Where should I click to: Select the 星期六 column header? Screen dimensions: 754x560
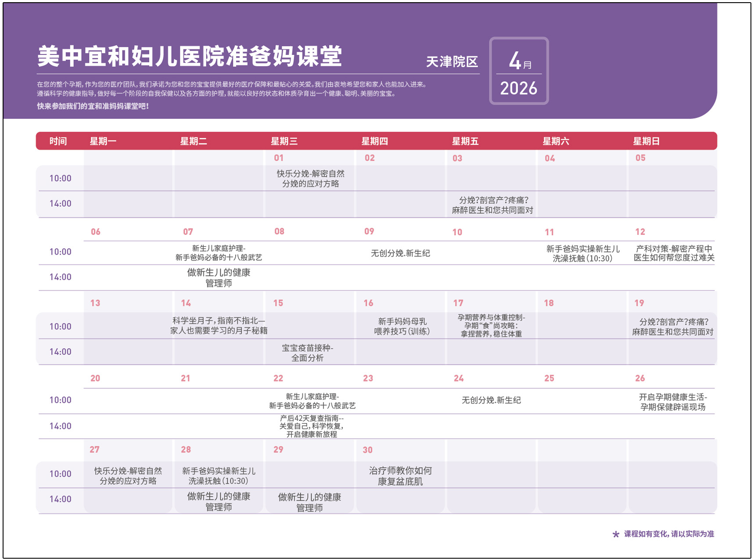point(556,141)
